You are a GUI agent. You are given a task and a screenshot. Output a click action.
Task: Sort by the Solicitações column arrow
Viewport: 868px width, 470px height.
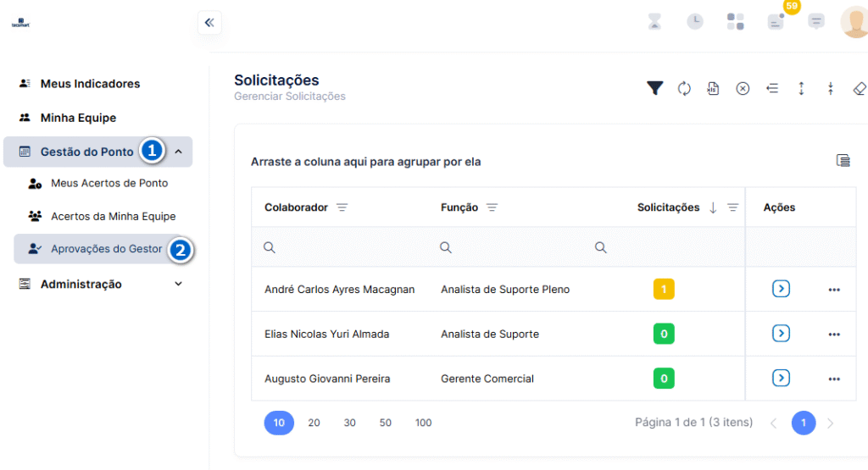[x=713, y=207]
